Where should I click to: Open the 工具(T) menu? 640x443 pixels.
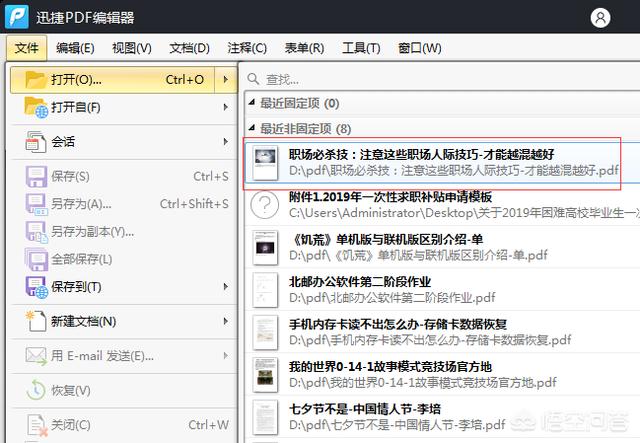pos(361,48)
